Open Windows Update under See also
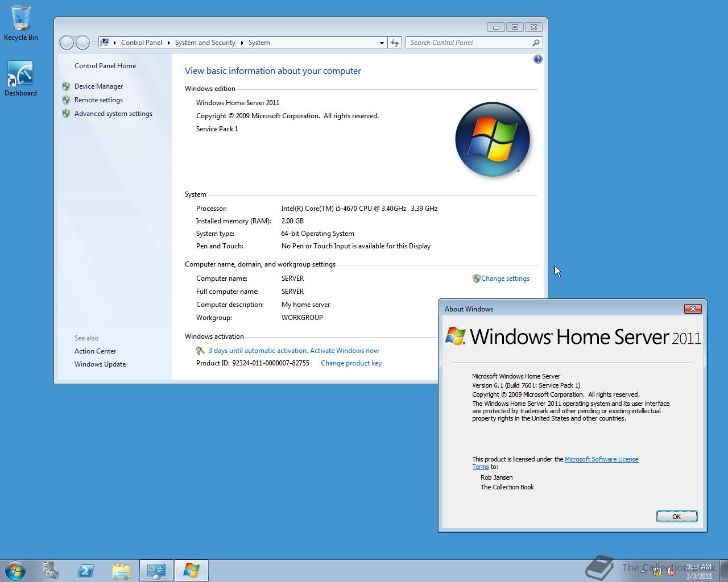 100,364
